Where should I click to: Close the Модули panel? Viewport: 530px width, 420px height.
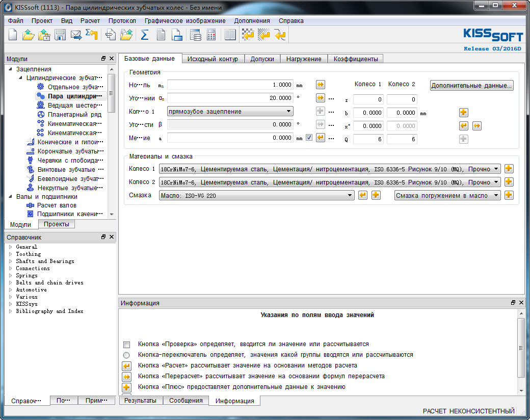tap(112, 59)
